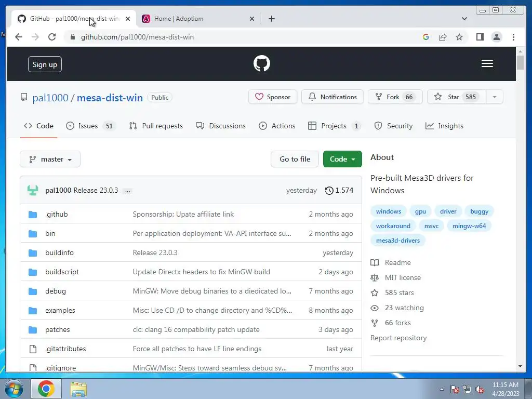Expand the green Code dropdown button
532x399 pixels.
(342, 159)
